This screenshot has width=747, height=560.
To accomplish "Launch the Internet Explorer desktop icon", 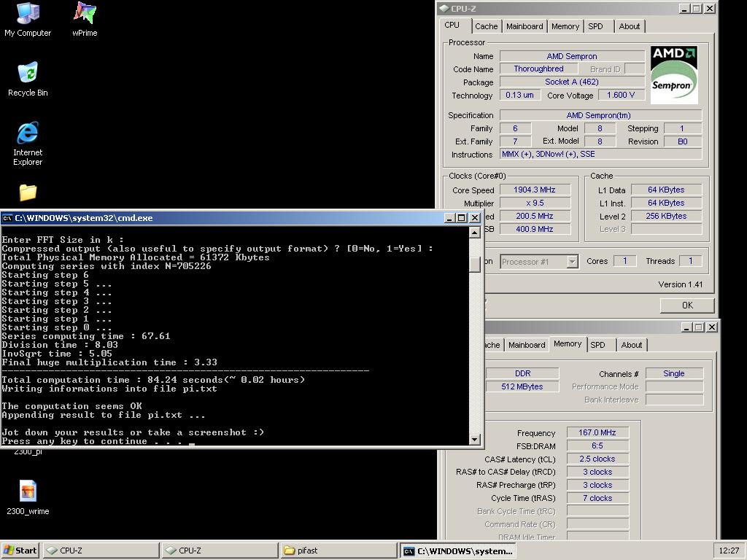I will point(28,144).
